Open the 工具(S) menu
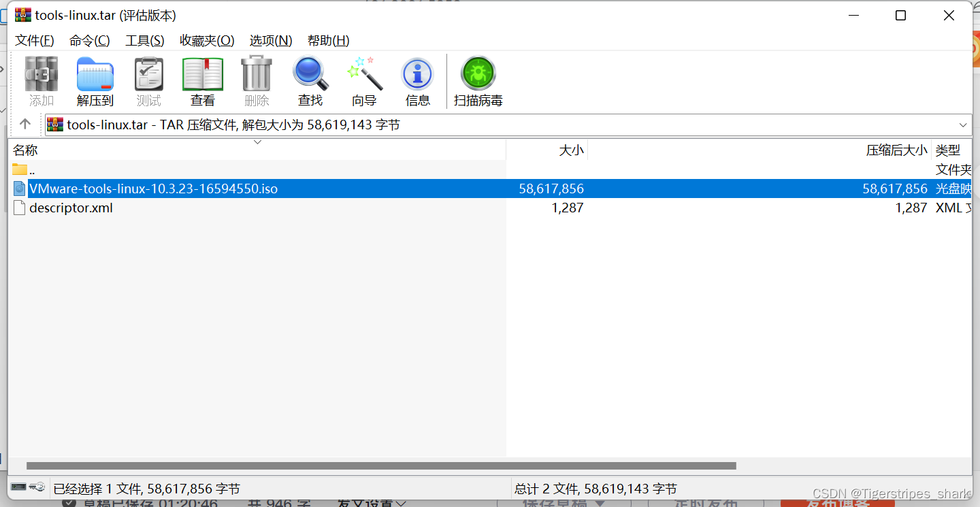 pyautogui.click(x=144, y=40)
